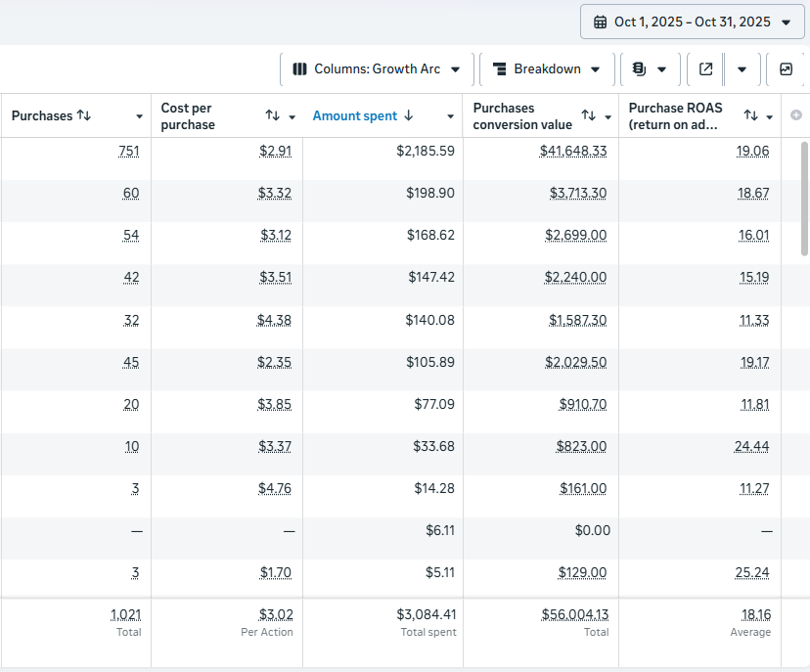Sort by the Purchases column sort icon
Image resolution: width=810 pixels, height=672 pixels.
pos(84,115)
